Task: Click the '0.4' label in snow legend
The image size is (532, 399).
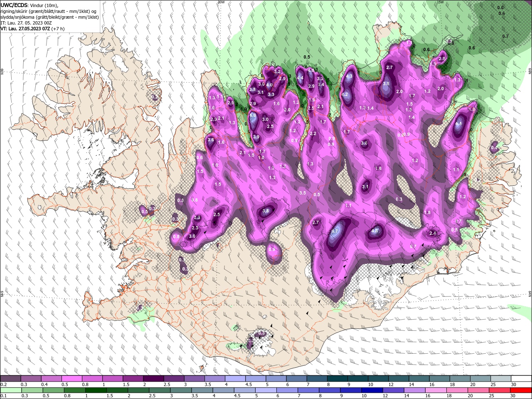Action: (44, 385)
